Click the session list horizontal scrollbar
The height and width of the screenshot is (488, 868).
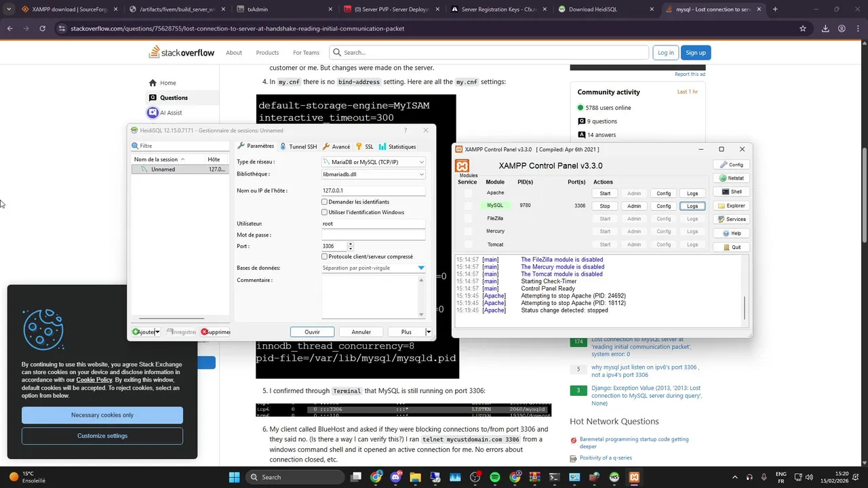(172, 319)
